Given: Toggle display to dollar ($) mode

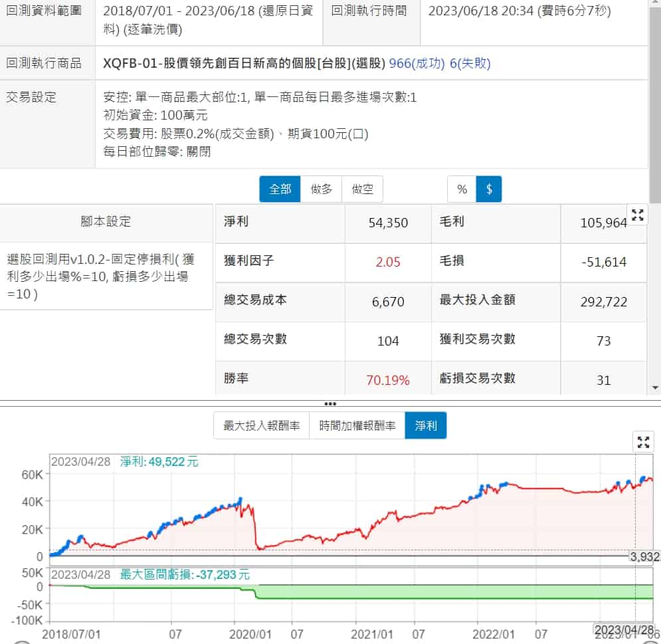Looking at the screenshot, I should [489, 189].
